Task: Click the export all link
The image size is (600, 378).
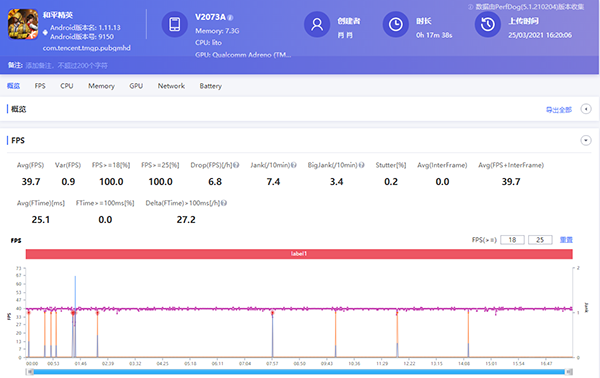Action: click(x=559, y=110)
